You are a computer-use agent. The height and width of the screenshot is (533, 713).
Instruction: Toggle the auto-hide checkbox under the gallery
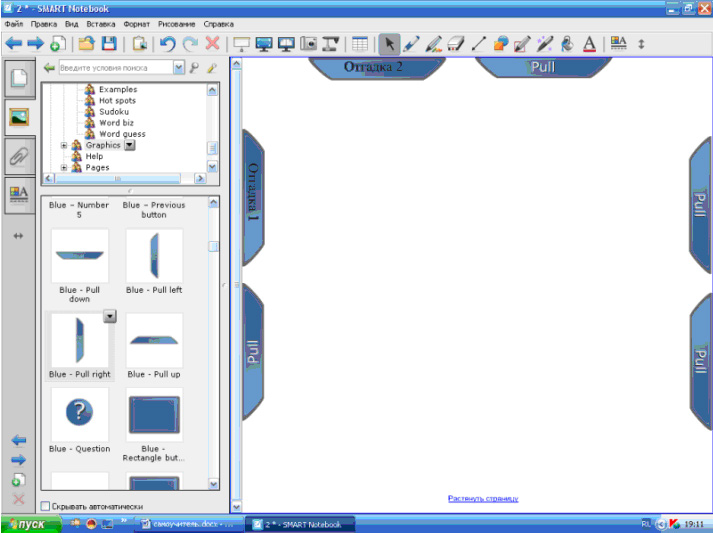(x=45, y=506)
